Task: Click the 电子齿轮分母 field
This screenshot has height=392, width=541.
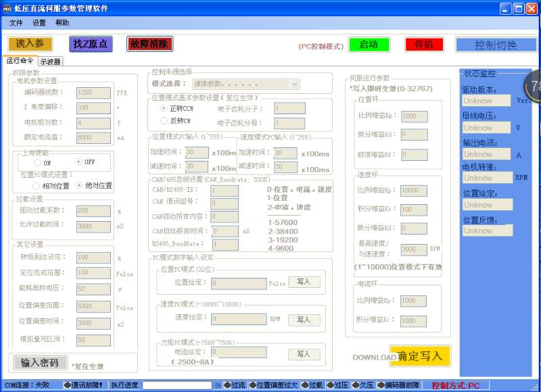Action: [289, 124]
